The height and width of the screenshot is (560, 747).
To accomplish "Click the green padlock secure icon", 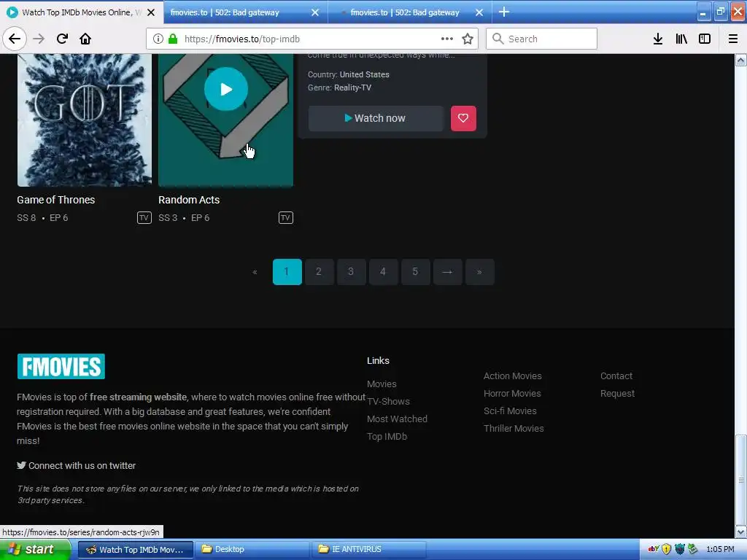I will point(173,39).
